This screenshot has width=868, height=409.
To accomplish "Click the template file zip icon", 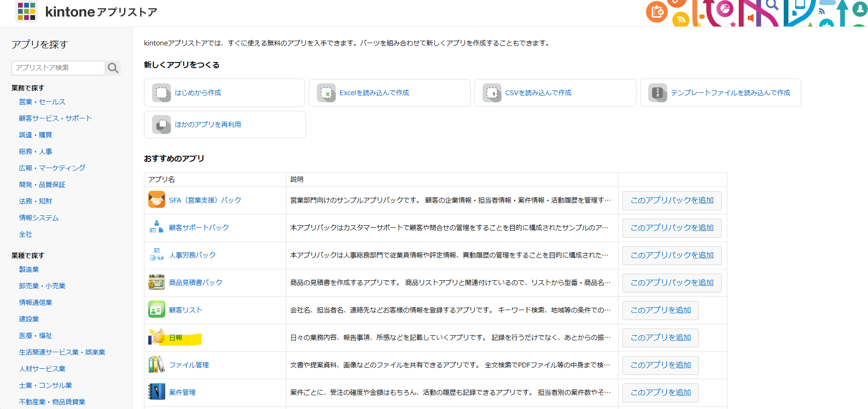I will click(x=658, y=93).
